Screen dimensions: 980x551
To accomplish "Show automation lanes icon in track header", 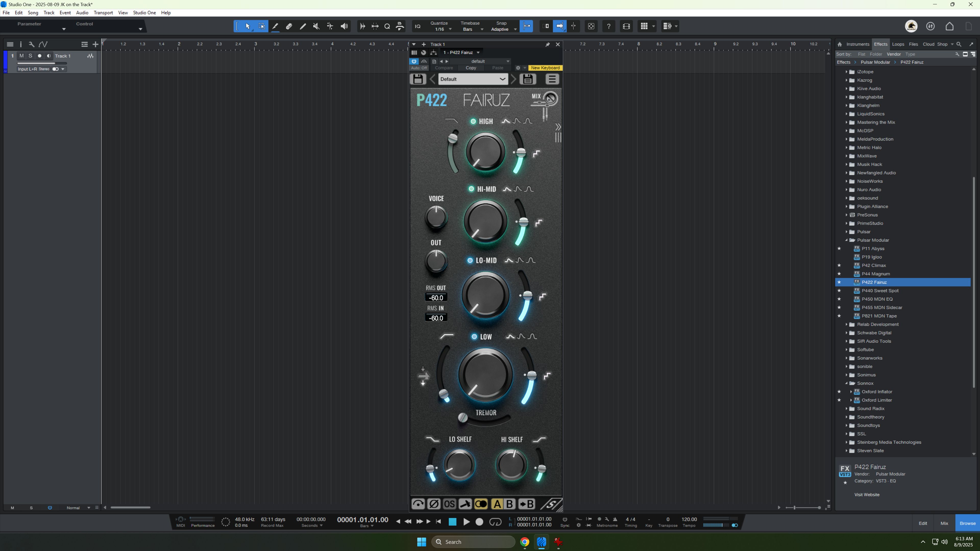I will click(x=43, y=44).
